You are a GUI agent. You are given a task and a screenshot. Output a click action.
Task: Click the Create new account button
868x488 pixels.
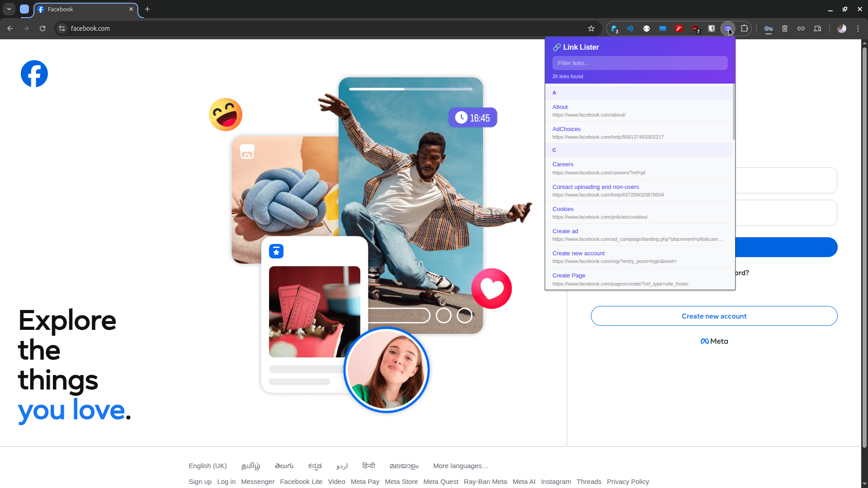pos(714,316)
